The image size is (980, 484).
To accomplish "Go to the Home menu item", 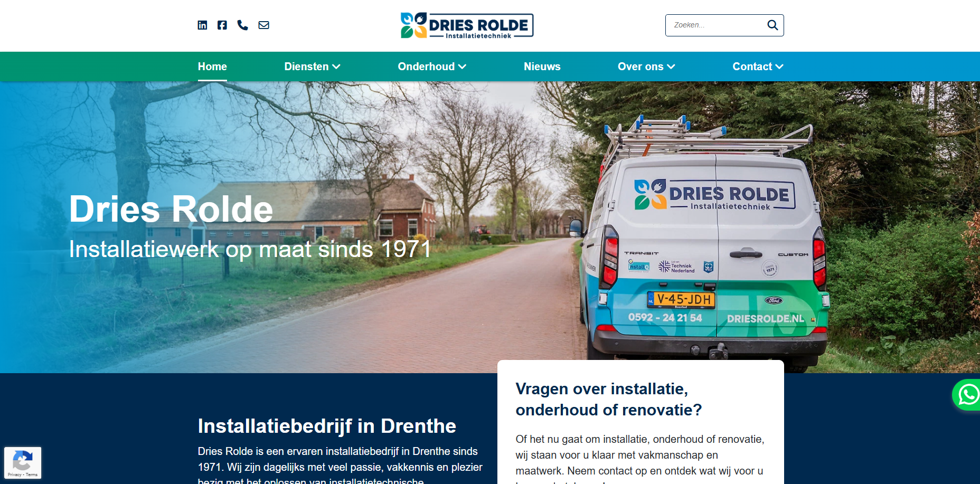I will [212, 67].
